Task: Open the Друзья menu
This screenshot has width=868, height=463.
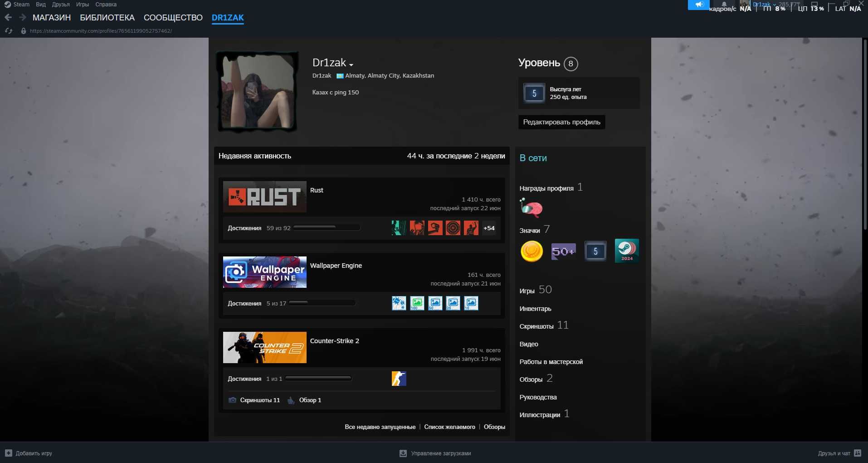Action: 61,5
